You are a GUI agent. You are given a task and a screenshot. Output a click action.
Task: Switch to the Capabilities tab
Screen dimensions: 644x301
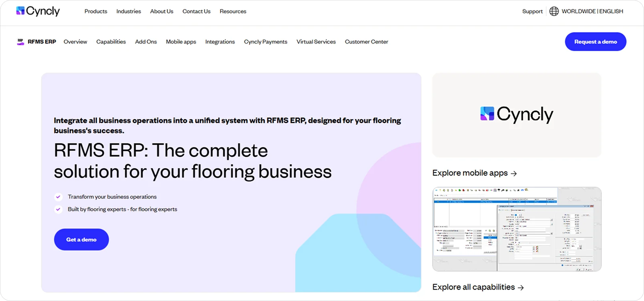[111, 42]
